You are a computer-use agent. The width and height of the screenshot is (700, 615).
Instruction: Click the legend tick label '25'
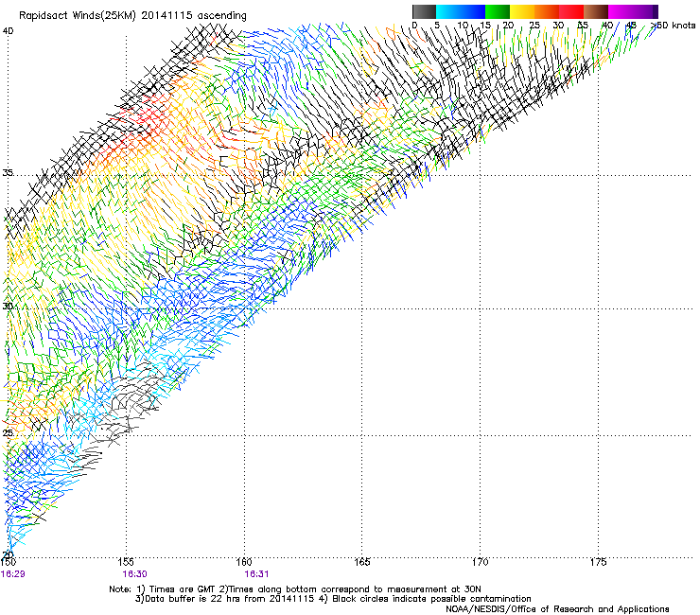534,26
